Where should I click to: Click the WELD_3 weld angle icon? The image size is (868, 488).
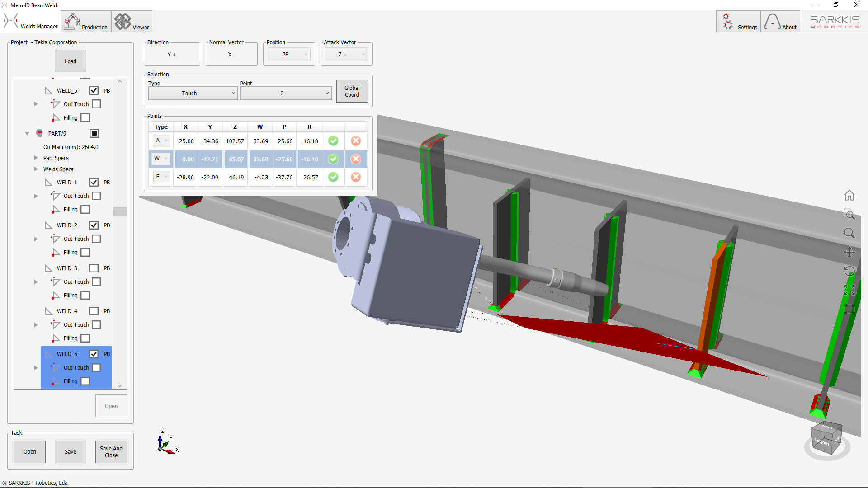pos(49,268)
